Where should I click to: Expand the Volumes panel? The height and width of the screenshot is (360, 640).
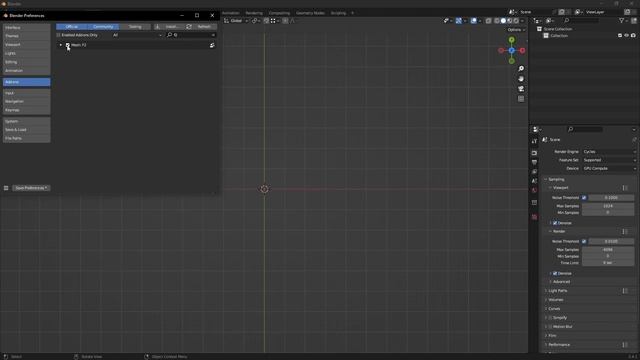tap(556, 300)
